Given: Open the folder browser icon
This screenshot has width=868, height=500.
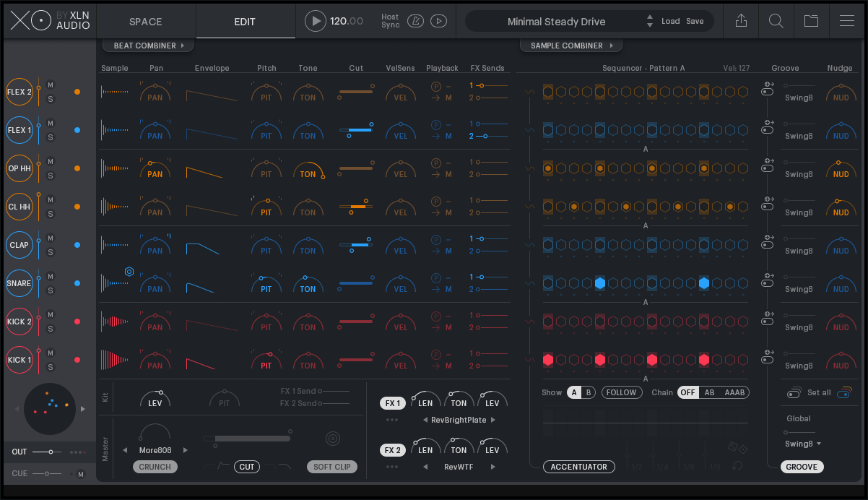Looking at the screenshot, I should pos(811,21).
